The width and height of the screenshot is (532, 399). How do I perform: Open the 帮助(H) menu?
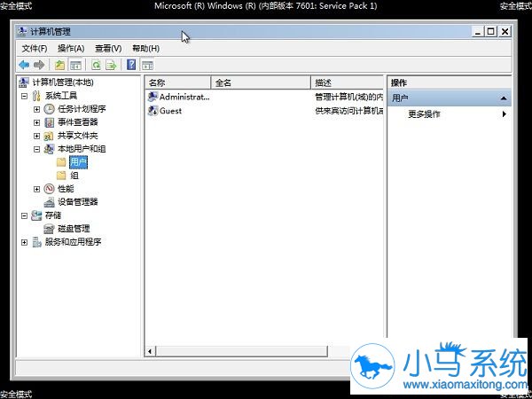[145, 48]
